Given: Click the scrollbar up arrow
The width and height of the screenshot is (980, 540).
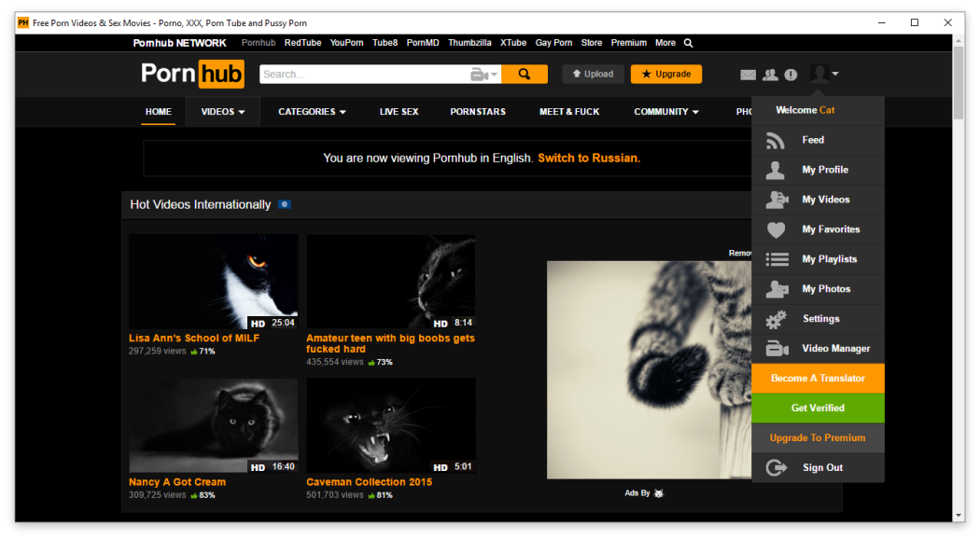Looking at the screenshot, I should pos(959,41).
